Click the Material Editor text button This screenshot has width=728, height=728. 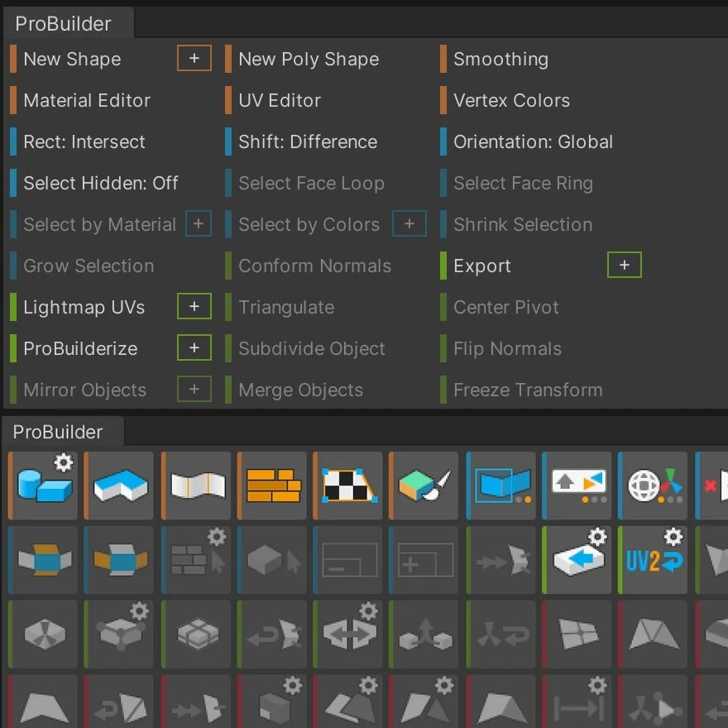(x=87, y=100)
